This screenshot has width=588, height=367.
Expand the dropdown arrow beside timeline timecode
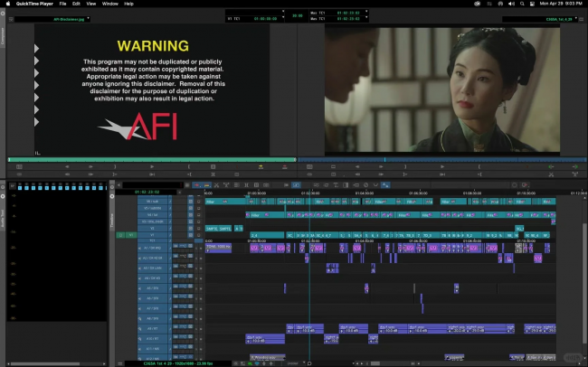point(180,192)
